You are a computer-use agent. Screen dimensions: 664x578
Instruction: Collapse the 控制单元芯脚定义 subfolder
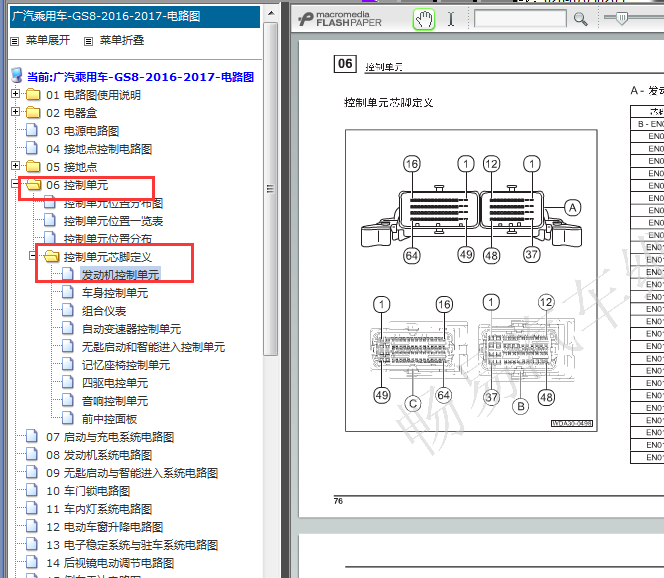point(33,256)
